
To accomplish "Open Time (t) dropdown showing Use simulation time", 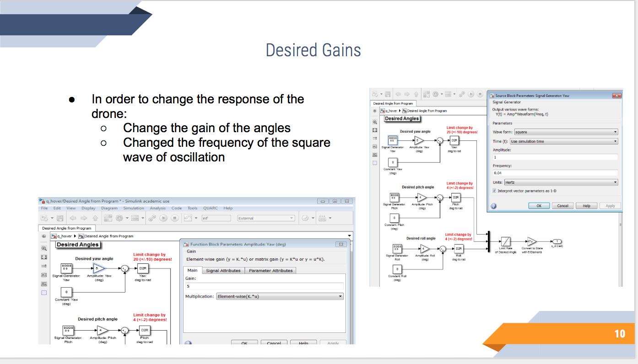I will [x=564, y=141].
